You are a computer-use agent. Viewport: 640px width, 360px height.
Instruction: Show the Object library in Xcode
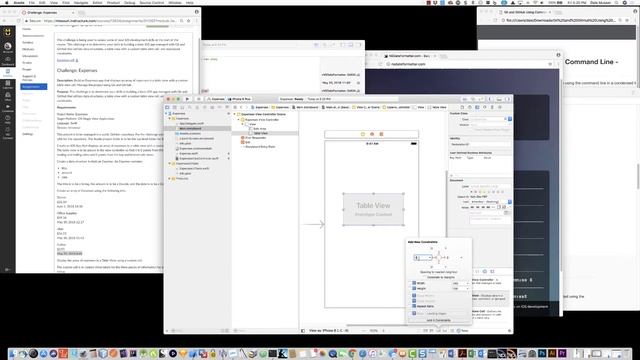pos(485,271)
